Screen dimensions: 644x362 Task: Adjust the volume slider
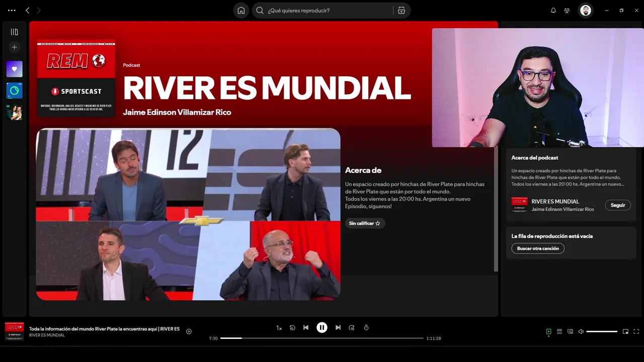602,332
